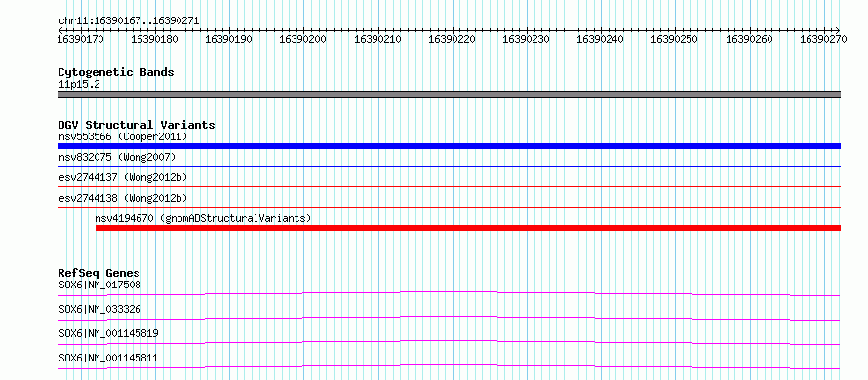Click the chr11:16390167..16390271 region label

coord(129,21)
